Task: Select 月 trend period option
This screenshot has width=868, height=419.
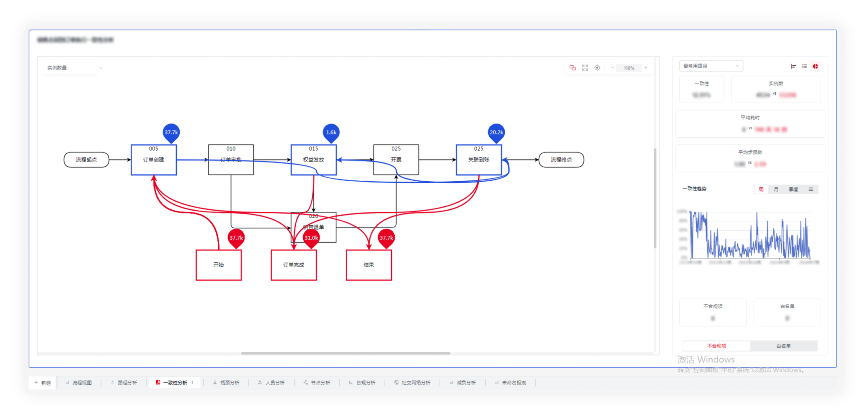Action: [776, 189]
